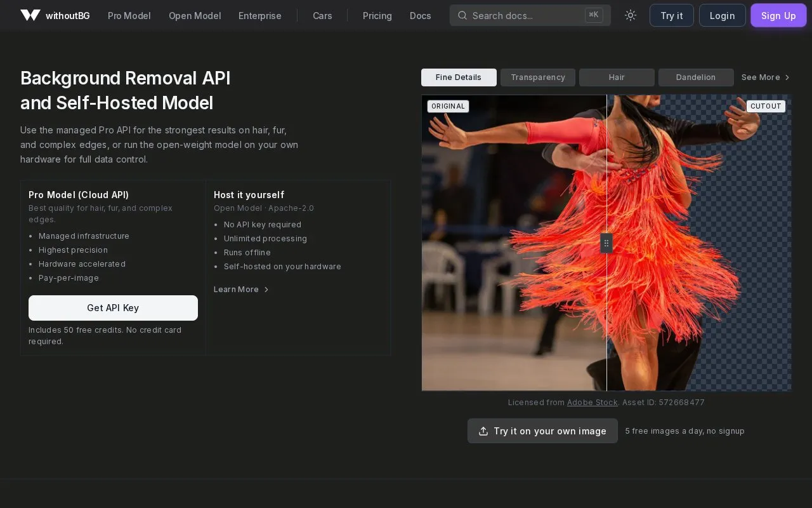Screen dimensions: 812x508
Task: Click the Try it header button
Action: tap(672, 15)
